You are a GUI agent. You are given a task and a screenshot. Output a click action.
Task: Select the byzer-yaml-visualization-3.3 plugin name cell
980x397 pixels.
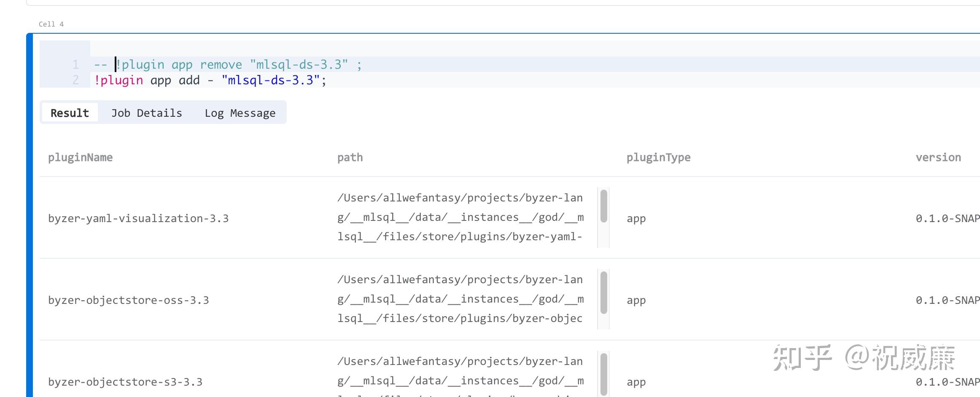tap(138, 218)
